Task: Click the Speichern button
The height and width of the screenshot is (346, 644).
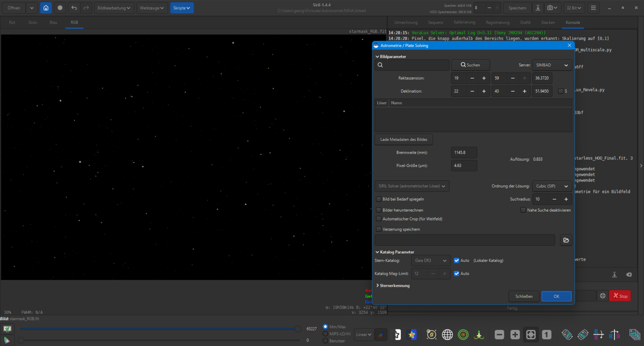Action: [x=517, y=8]
